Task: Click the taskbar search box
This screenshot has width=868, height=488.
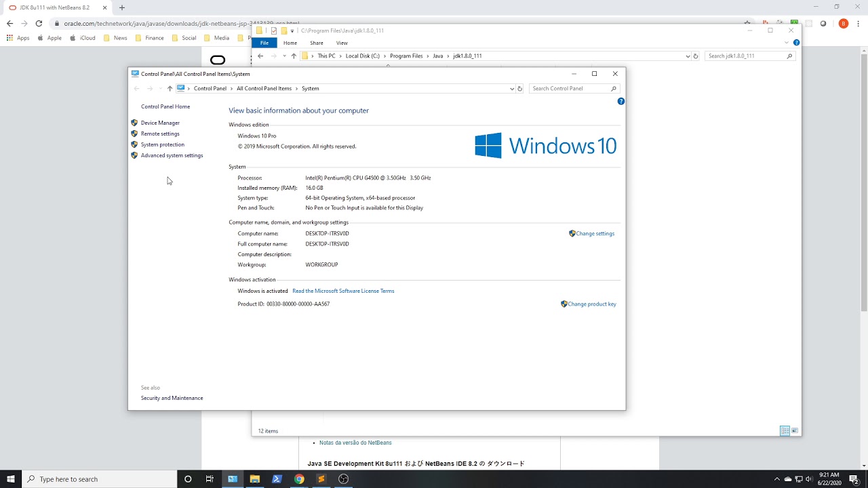Action: point(100,479)
